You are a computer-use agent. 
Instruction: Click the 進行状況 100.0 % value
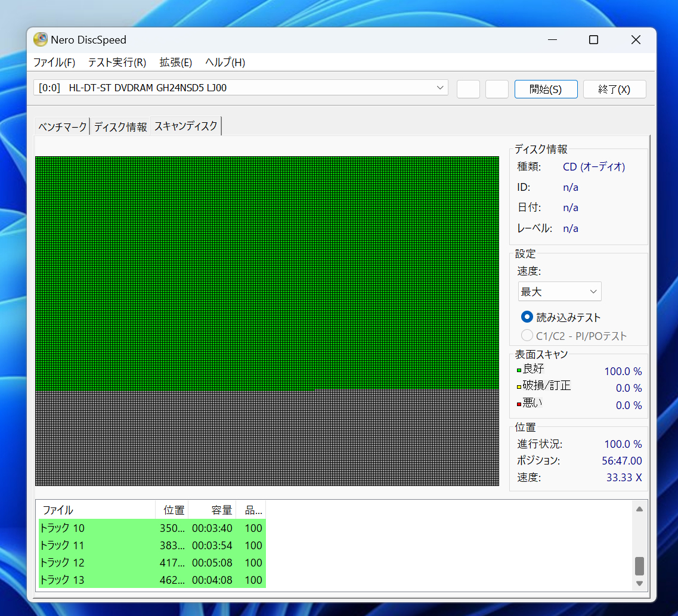623,444
